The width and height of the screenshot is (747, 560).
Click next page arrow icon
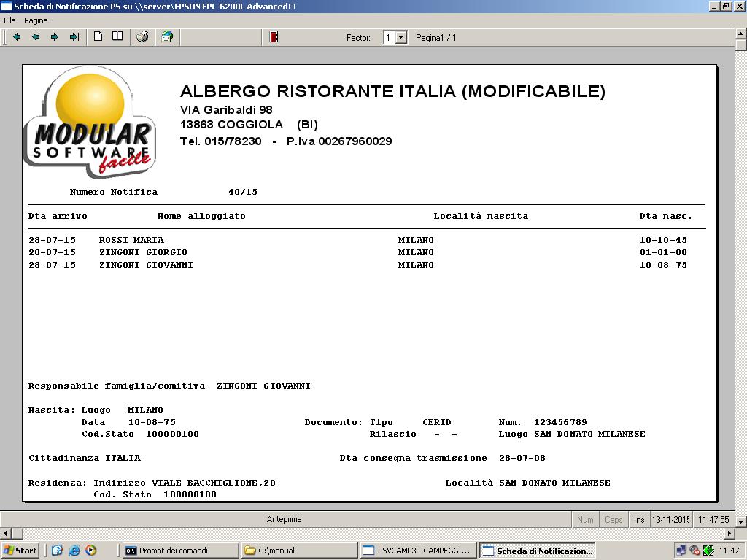[54, 36]
